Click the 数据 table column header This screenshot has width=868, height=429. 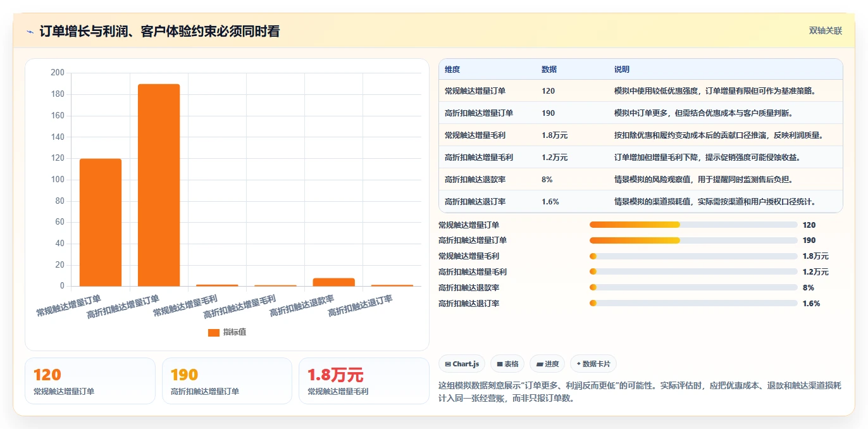pyautogui.click(x=549, y=70)
